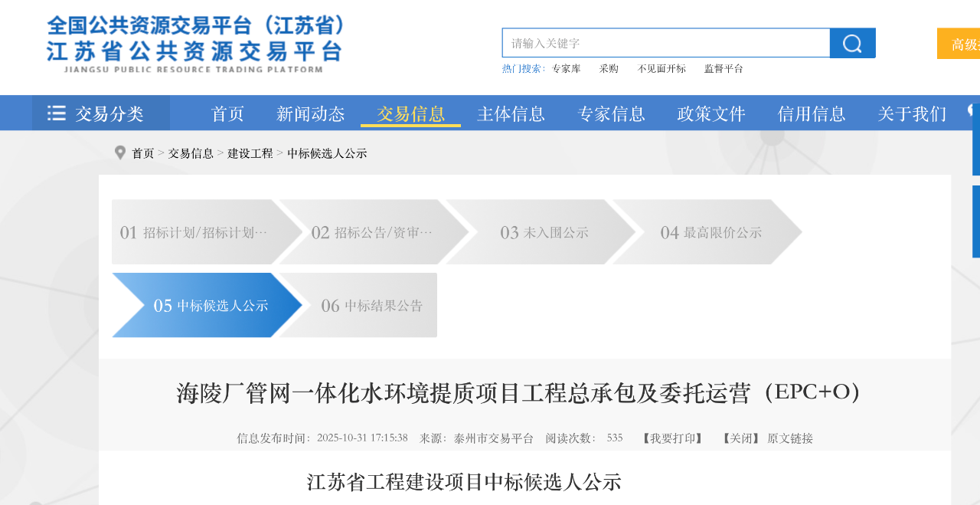This screenshot has height=505, width=980.
Task: Open the 首页 navigation menu item
Action: point(227,113)
